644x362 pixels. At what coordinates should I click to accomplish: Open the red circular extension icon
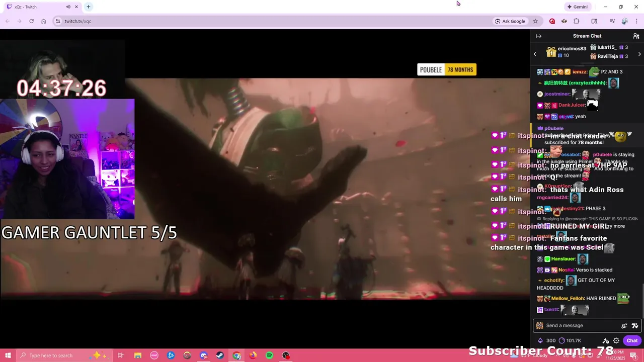[x=552, y=21]
